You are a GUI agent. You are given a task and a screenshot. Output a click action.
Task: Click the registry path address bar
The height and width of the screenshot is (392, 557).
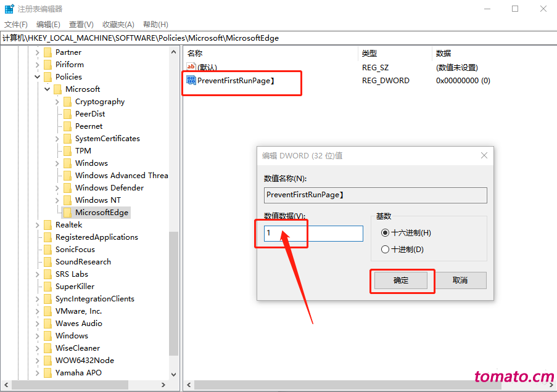279,38
